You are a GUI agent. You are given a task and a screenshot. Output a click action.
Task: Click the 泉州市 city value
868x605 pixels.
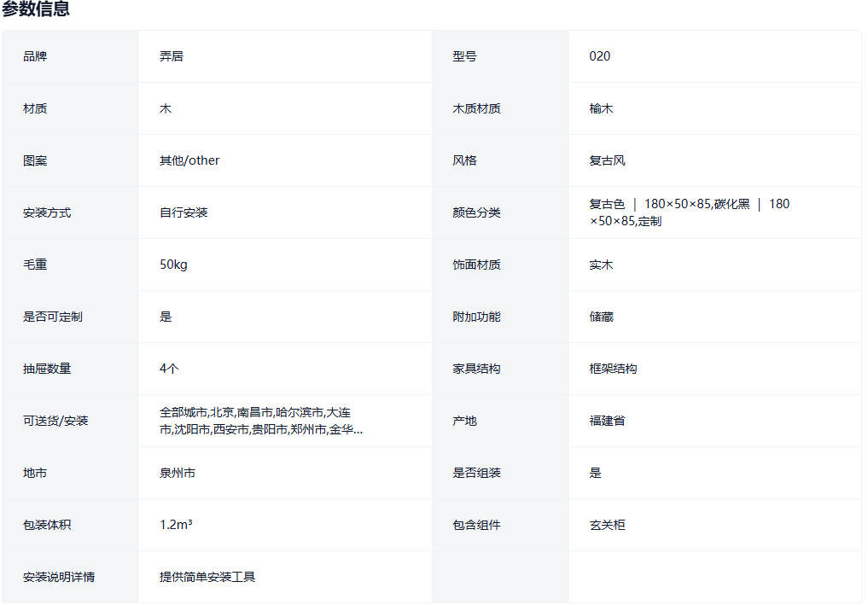(x=178, y=473)
